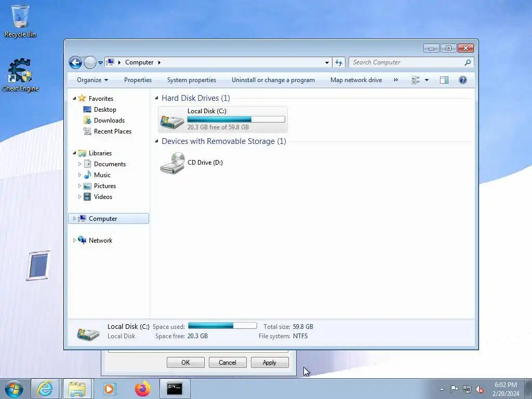Select the CD Drive (D:) icon
This screenshot has width=532, height=399.
[x=172, y=163]
